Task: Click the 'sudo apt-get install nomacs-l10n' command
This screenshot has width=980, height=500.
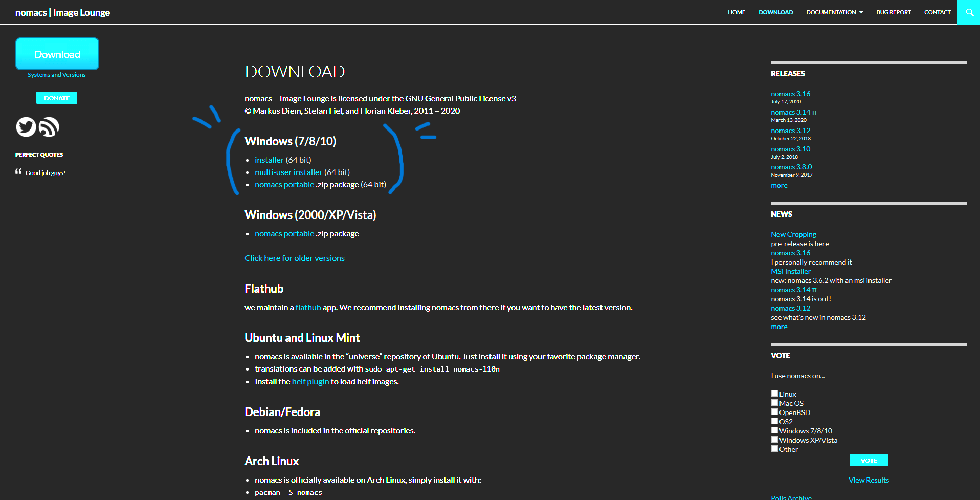Action: 432,369
